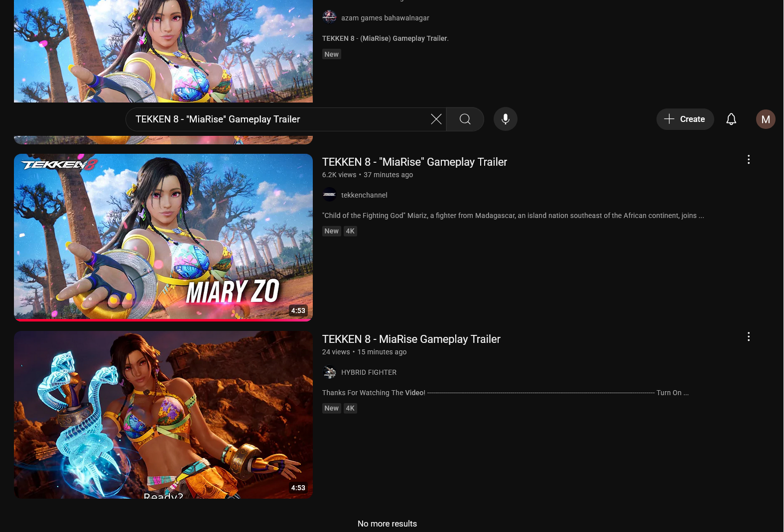
Task: Open the HYBRID FIGHTER snake video thumbnail
Action: point(163,415)
